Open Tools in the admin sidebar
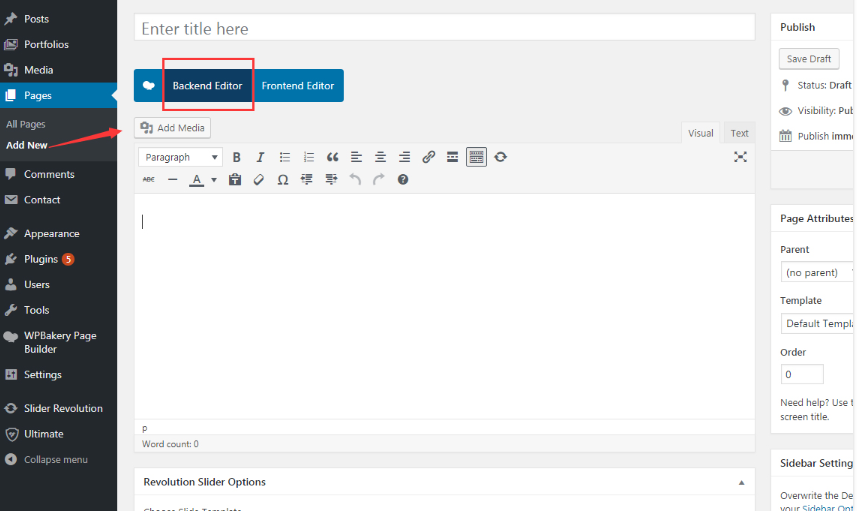The image size is (859, 511). pyautogui.click(x=36, y=310)
